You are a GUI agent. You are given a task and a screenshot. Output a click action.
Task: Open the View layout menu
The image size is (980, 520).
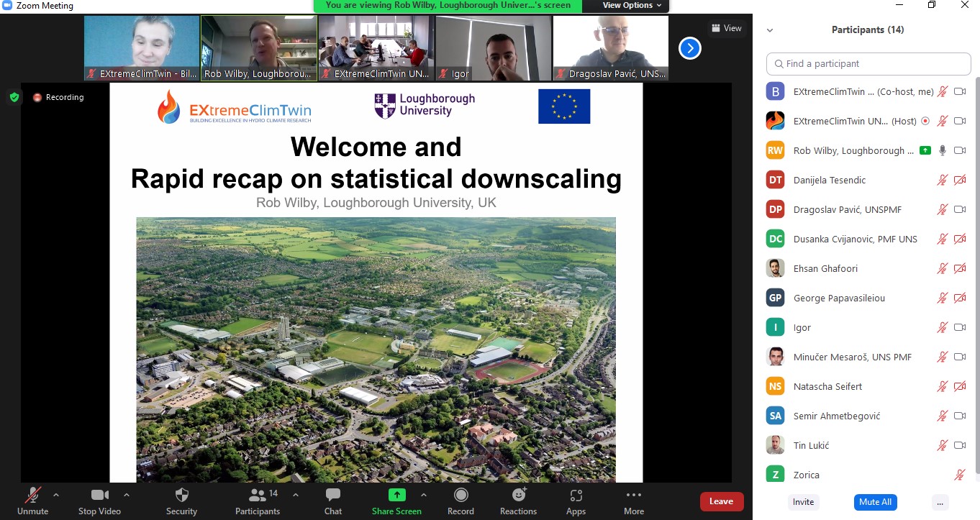[x=726, y=28]
